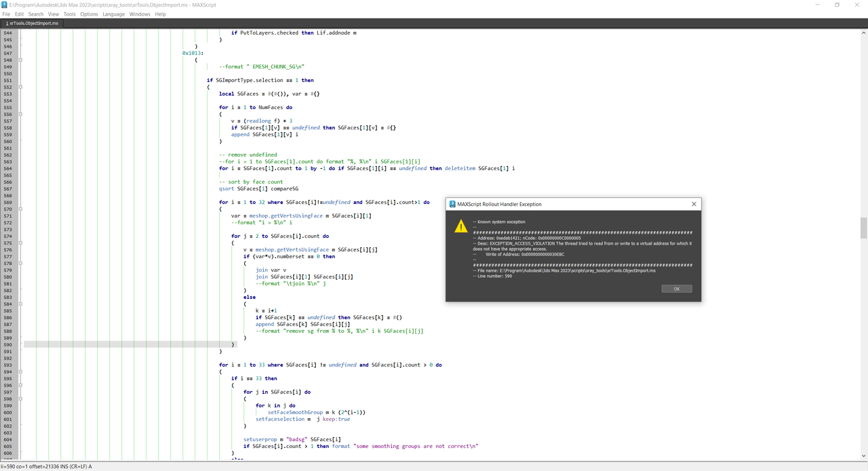The image size is (868, 471).
Task: Click line number 590 in the margin
Action: pos(8,344)
